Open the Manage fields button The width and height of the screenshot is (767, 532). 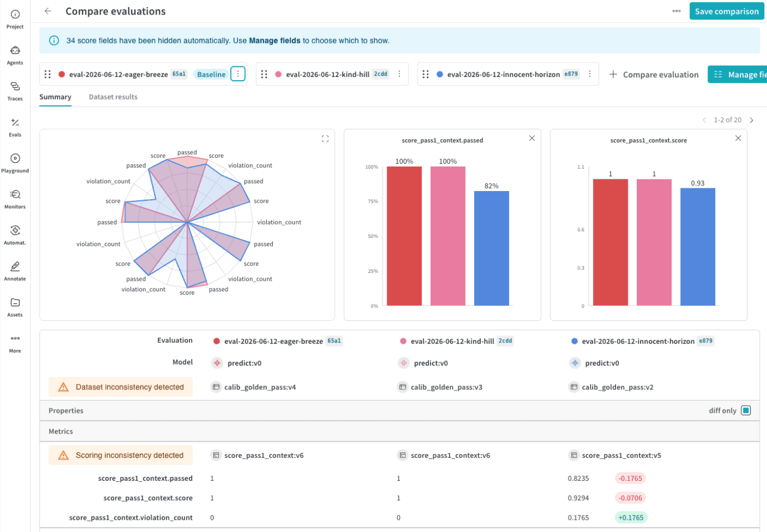coord(737,74)
